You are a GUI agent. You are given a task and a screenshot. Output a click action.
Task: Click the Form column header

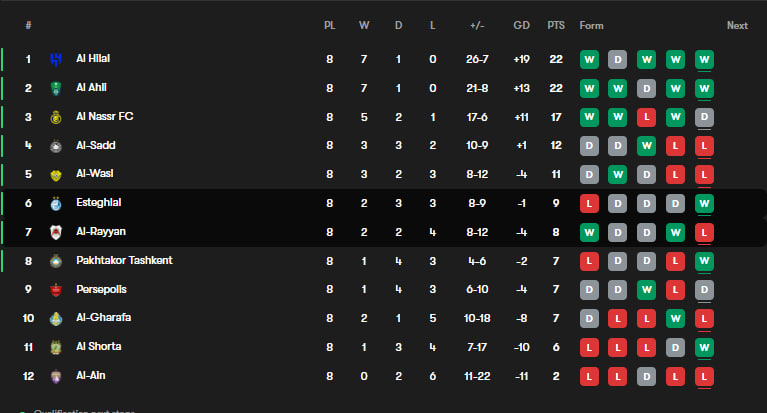[591, 25]
